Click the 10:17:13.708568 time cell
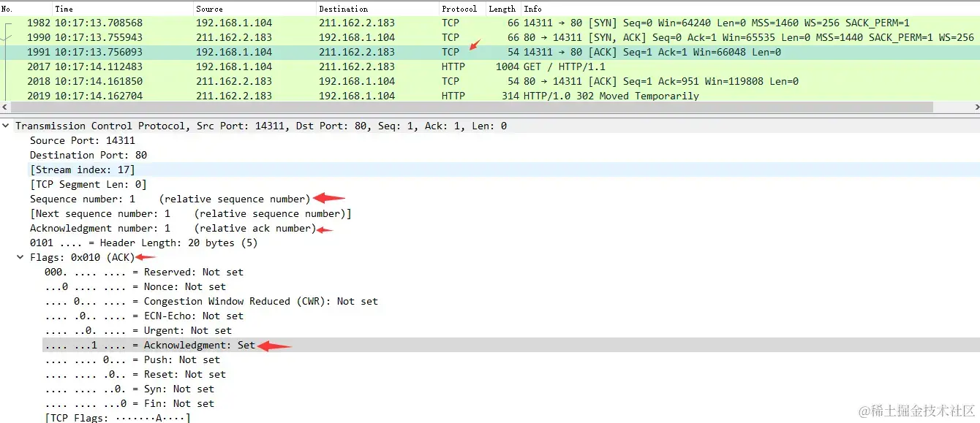Viewport: 980px width, 423px height. tap(99, 23)
